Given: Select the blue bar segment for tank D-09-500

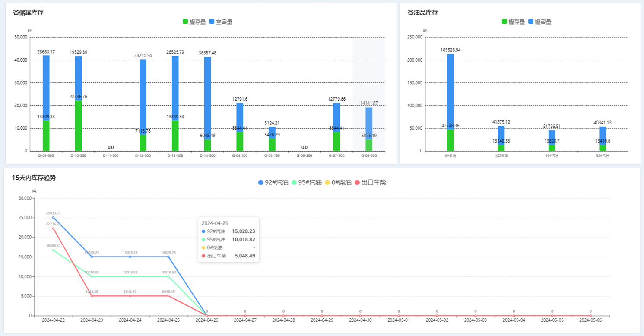Looking at the screenshot, I should (46, 86).
